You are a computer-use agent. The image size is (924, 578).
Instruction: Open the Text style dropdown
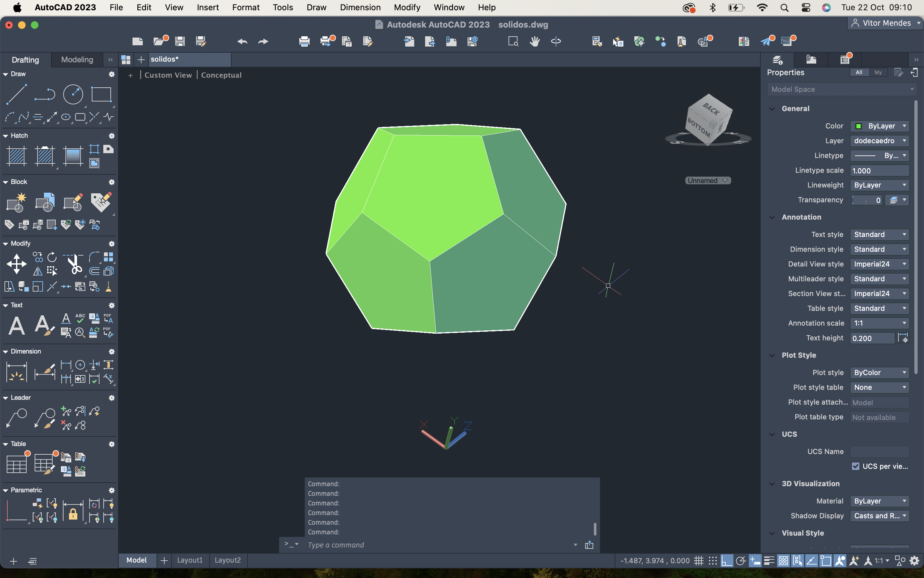pyautogui.click(x=879, y=234)
